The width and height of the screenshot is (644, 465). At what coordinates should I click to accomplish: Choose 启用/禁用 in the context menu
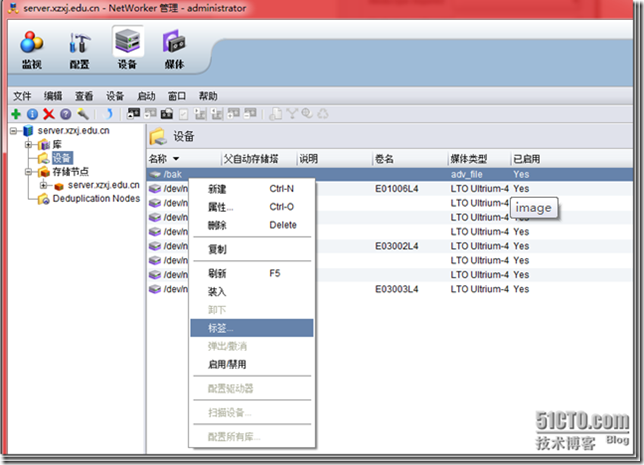click(x=252, y=364)
